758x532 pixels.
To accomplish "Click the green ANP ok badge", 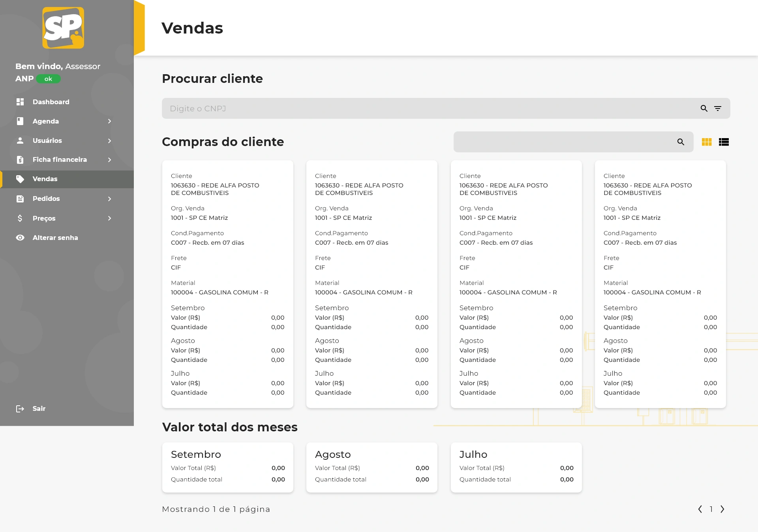I will point(49,79).
